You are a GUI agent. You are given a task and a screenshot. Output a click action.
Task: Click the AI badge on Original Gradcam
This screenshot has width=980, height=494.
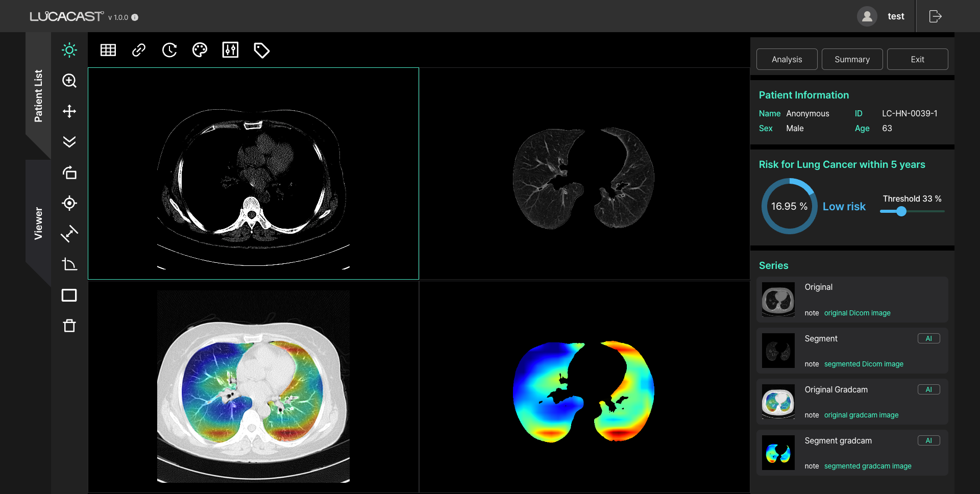point(928,389)
